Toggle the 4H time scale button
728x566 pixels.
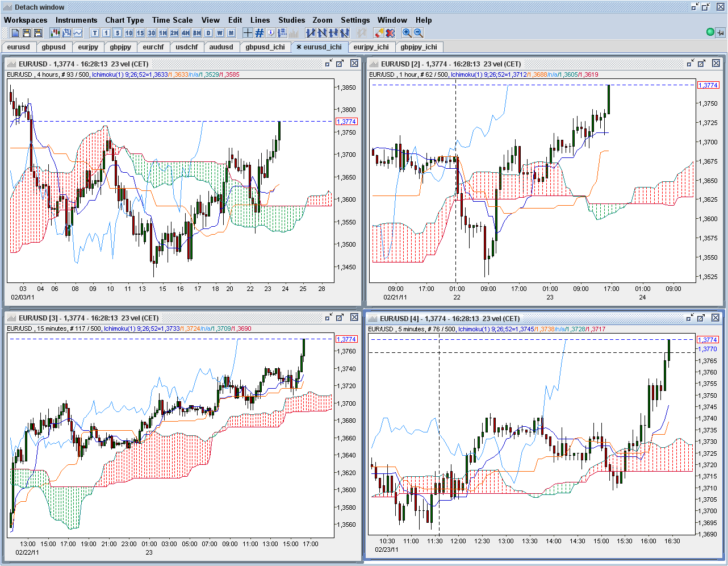click(x=186, y=33)
